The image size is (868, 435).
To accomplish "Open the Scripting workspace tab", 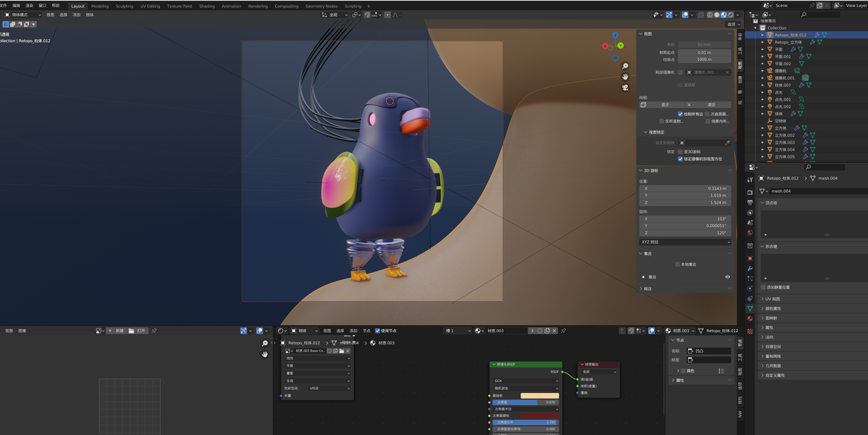I will [x=353, y=6].
